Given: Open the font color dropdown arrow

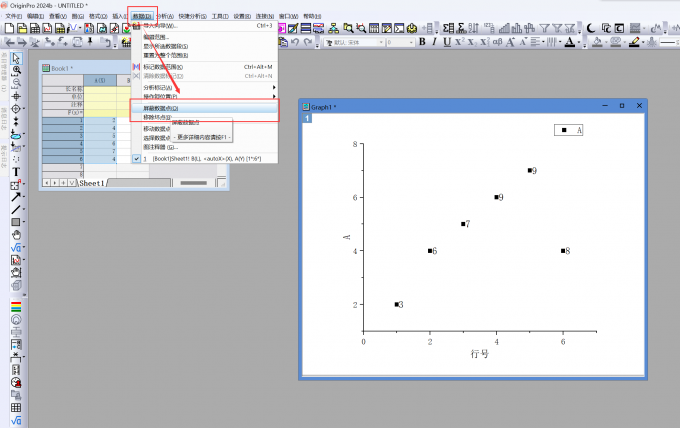Looking at the screenshot, I should click(x=579, y=42).
